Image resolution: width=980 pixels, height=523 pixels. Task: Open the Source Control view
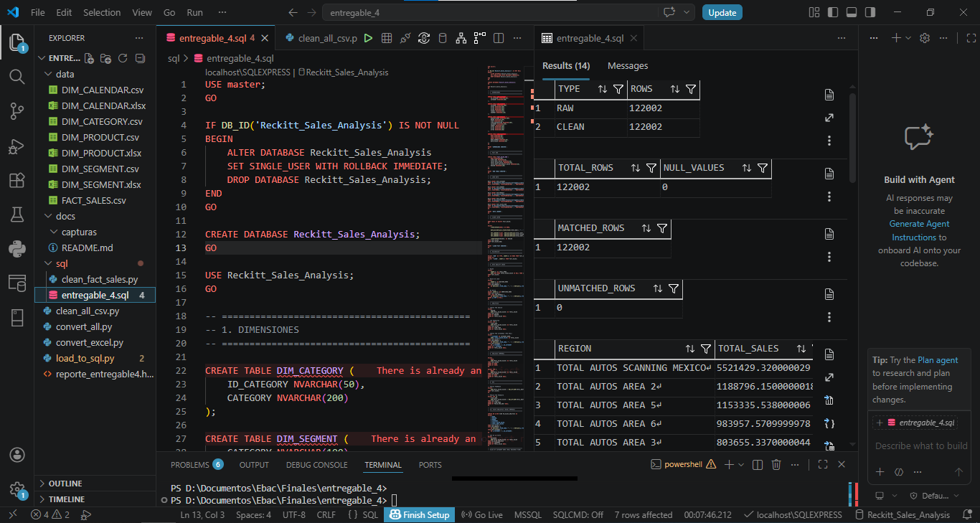click(x=17, y=111)
